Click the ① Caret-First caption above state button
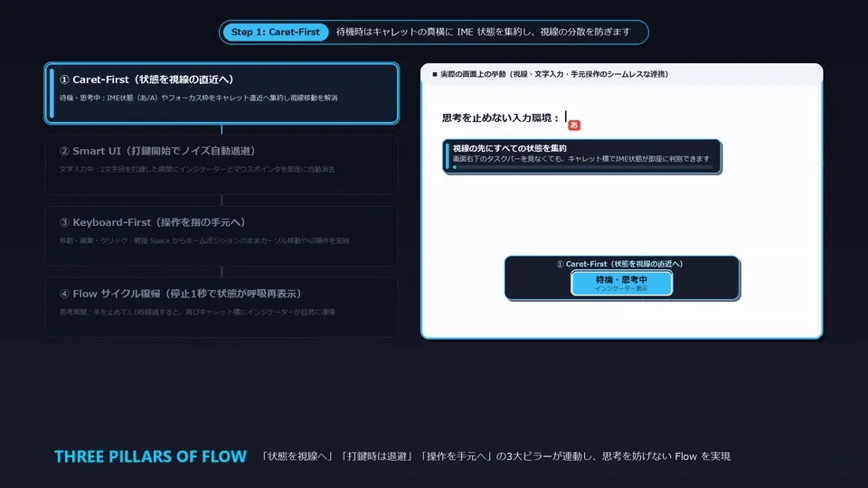Image resolution: width=868 pixels, height=488 pixels. pos(619,264)
